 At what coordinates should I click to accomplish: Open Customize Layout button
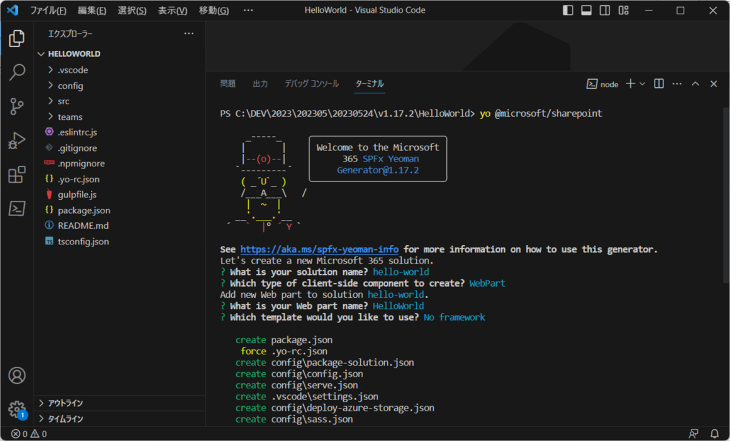(x=623, y=10)
